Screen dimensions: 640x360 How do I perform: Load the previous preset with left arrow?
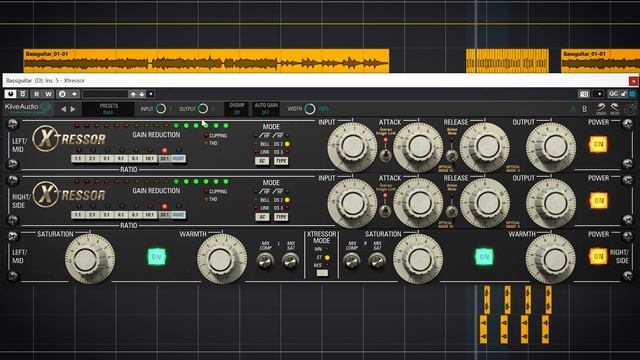coord(63,109)
